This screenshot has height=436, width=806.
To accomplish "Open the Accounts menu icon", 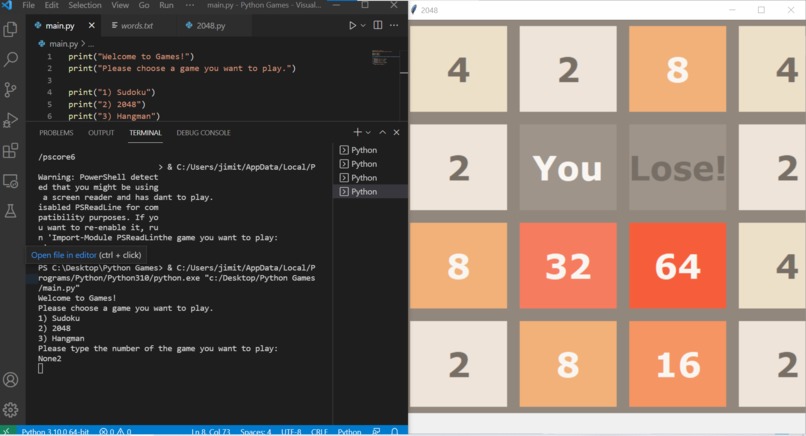I will pos(10,379).
